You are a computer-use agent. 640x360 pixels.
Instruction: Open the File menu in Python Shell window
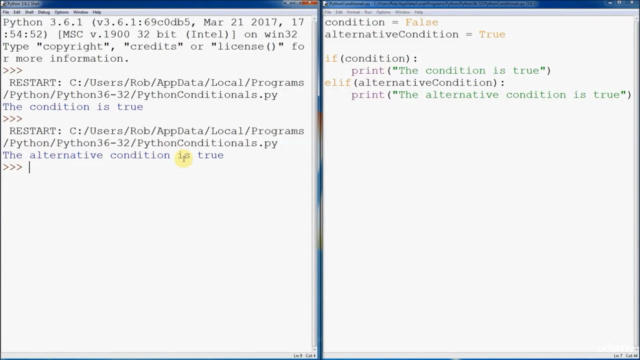(x=6, y=12)
